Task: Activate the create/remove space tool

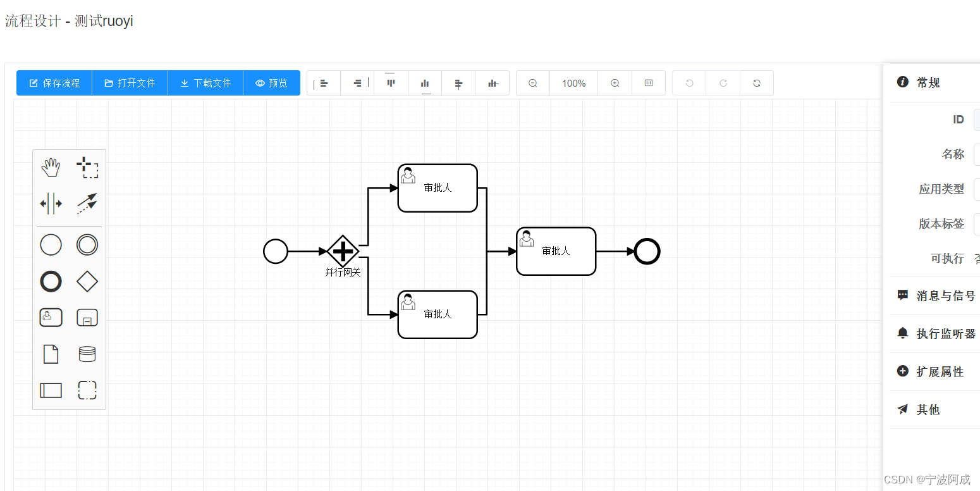Action: [51, 204]
